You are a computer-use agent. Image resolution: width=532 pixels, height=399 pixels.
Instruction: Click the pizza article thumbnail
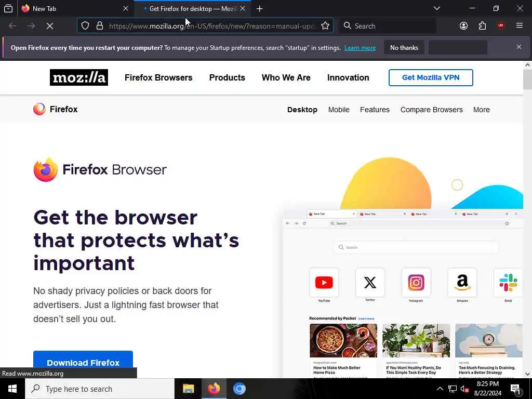pos(343,340)
